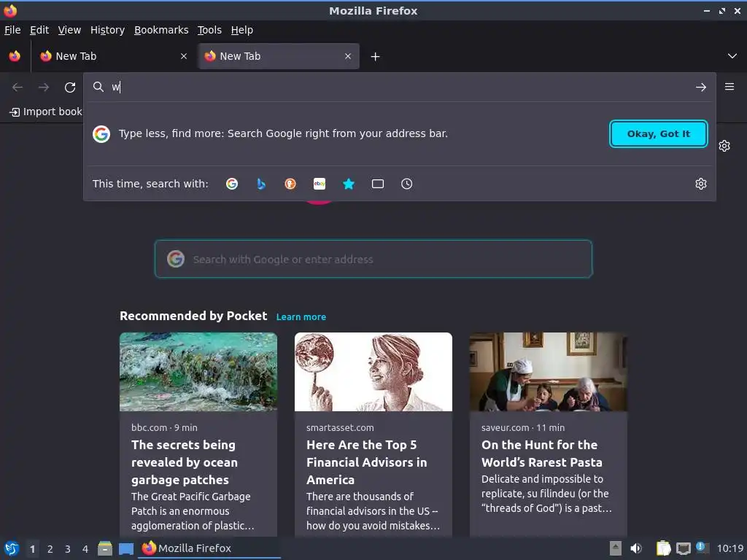747x560 pixels.
Task: Reload the current page
Action: [x=70, y=87]
